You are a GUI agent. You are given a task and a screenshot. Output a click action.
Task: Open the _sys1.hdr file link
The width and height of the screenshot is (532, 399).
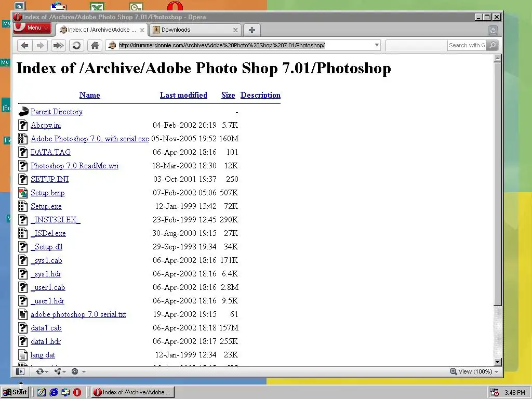[x=46, y=274]
